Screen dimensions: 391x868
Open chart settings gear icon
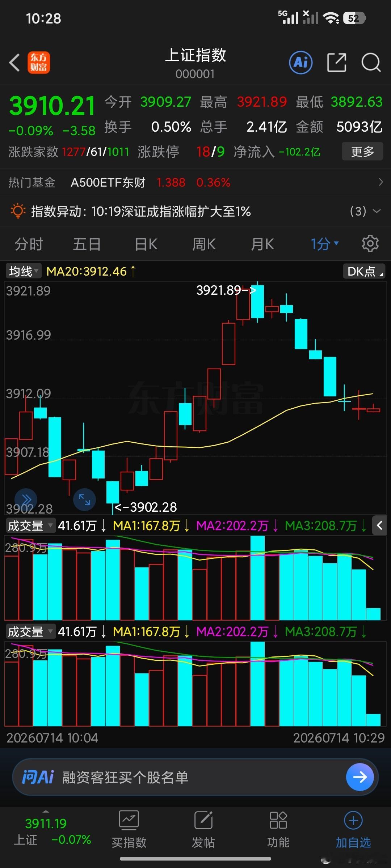(x=370, y=243)
